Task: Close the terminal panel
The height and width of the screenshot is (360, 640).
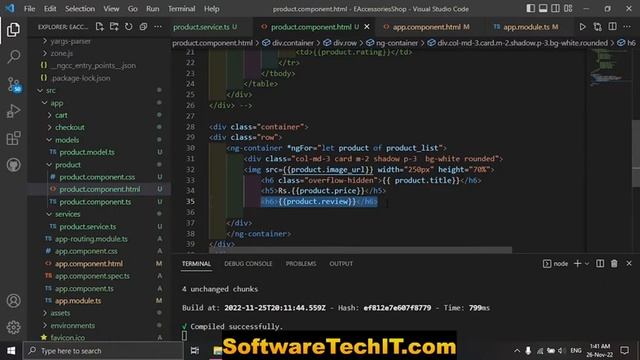Action: click(629, 264)
